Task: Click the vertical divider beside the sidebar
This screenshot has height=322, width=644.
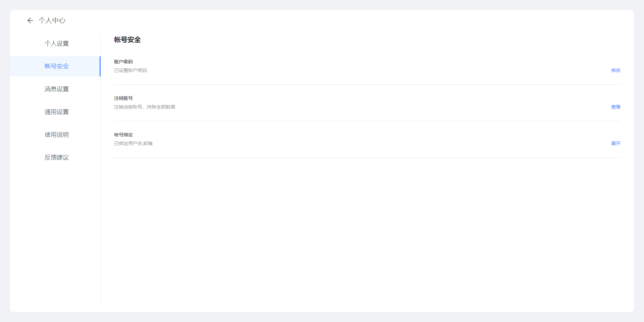Action: coord(100,201)
